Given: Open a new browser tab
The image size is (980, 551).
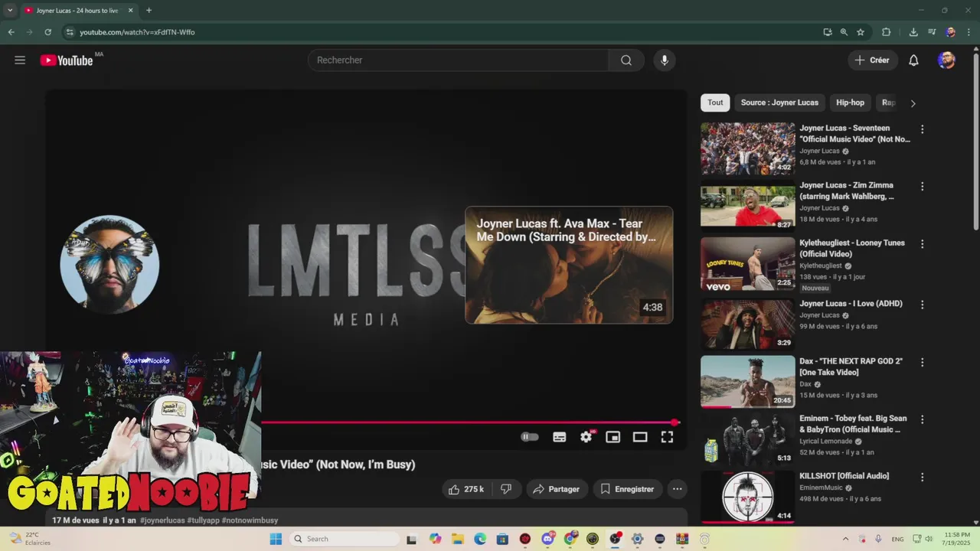Looking at the screenshot, I should point(149,11).
